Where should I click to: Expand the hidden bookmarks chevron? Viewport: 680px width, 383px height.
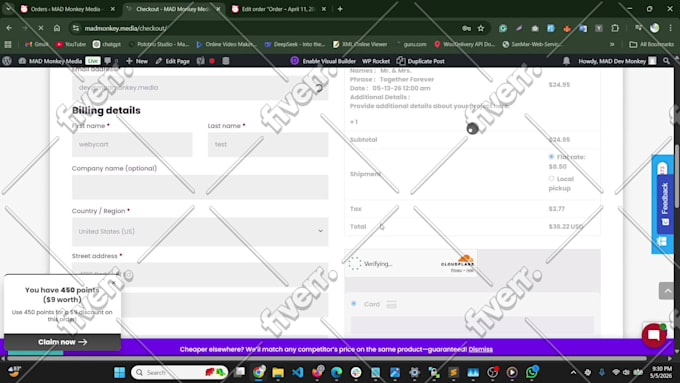pos(612,44)
